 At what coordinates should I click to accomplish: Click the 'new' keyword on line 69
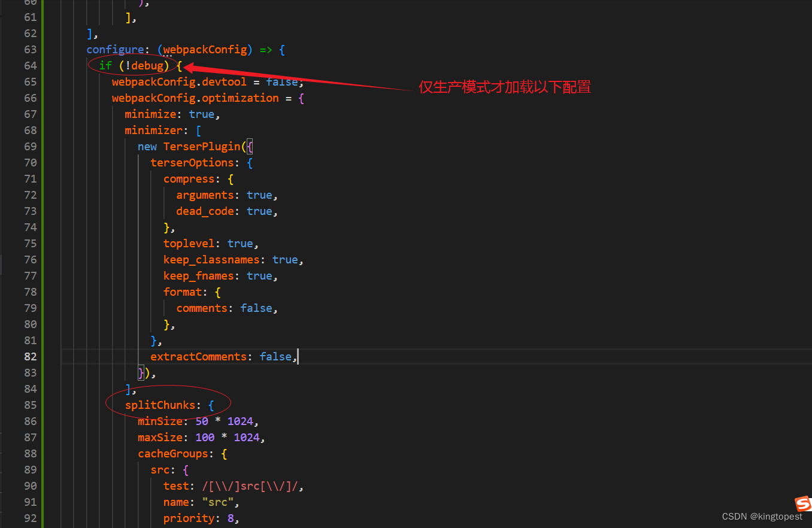tap(147, 146)
